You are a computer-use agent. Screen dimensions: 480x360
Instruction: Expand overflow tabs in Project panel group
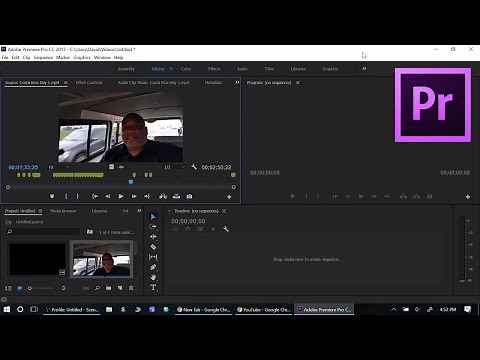tap(139, 210)
